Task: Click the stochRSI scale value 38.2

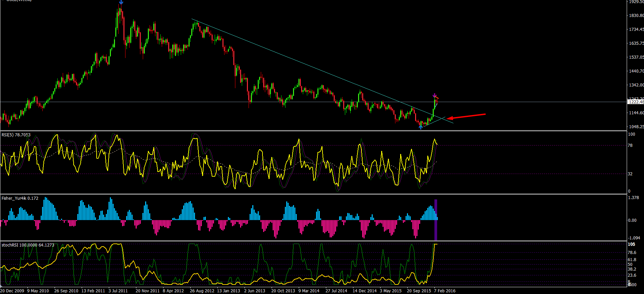Action: point(632,269)
